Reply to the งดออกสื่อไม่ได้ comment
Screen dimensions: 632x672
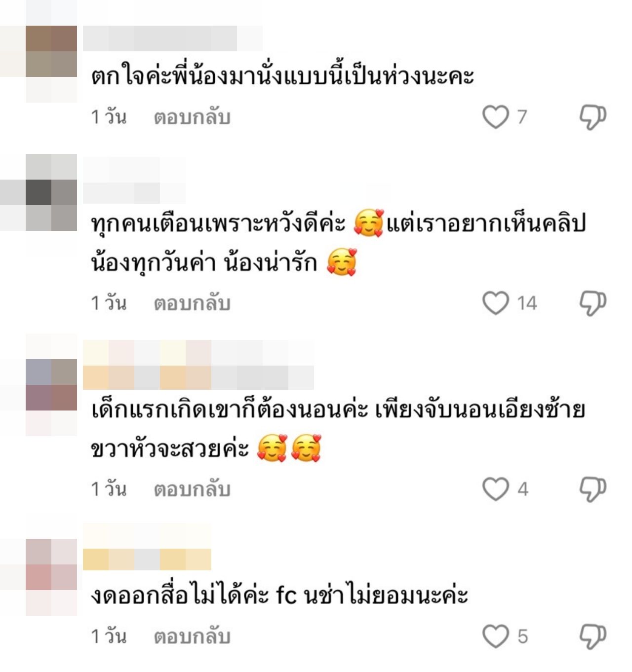pyautogui.click(x=192, y=636)
